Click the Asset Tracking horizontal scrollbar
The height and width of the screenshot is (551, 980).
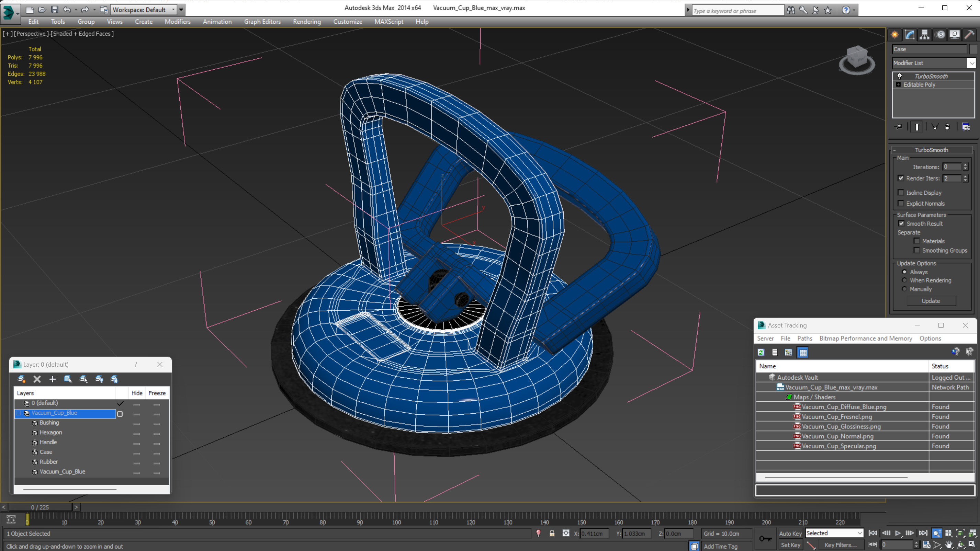tap(836, 477)
